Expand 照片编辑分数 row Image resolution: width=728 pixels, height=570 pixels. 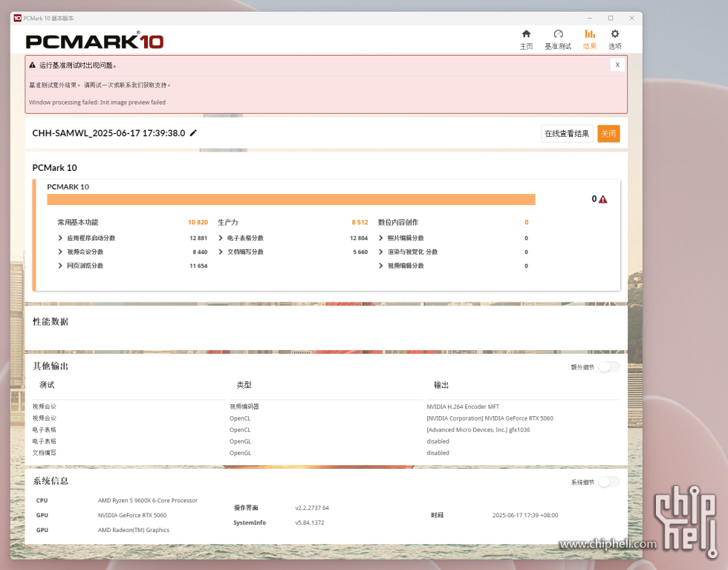tap(380, 238)
